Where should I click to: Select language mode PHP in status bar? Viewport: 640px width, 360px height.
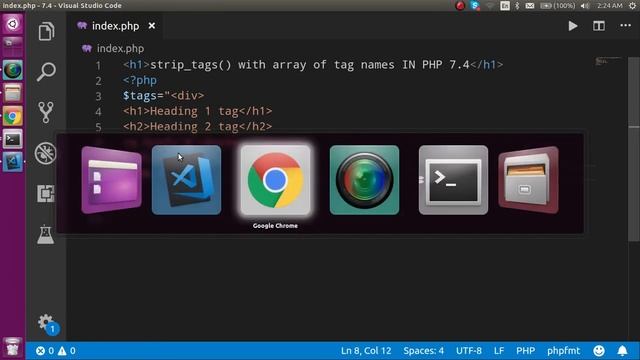click(x=525, y=351)
